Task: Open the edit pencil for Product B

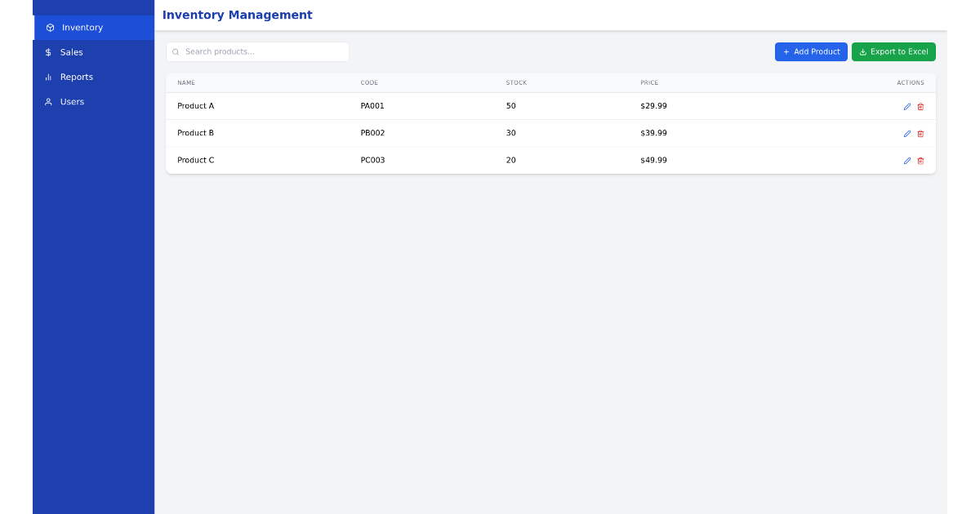Action: pyautogui.click(x=906, y=133)
